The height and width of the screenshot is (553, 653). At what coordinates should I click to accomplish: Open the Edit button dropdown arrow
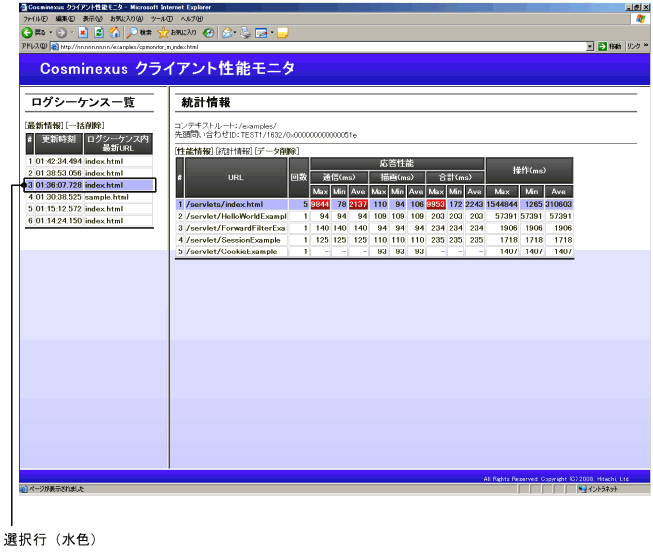point(272,32)
